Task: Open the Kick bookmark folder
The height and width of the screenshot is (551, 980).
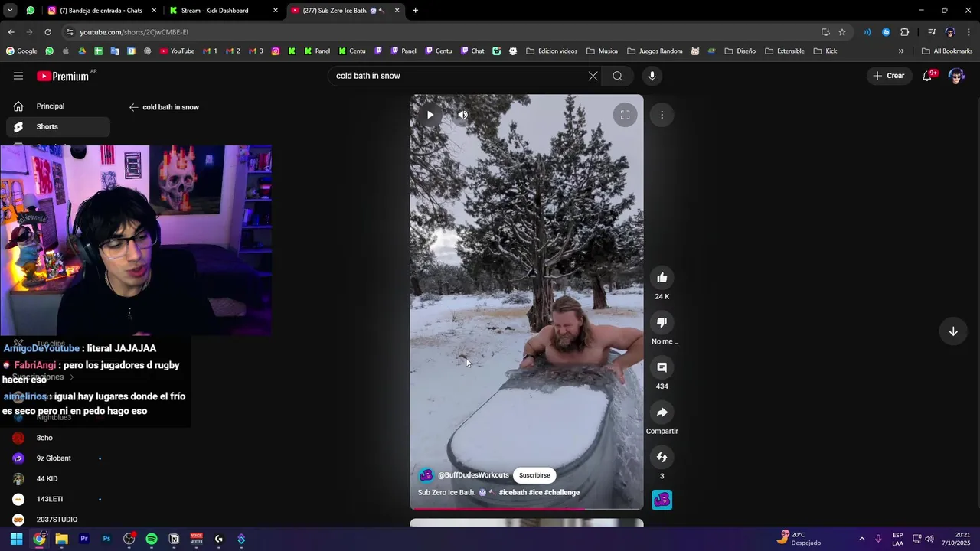Action: point(825,51)
